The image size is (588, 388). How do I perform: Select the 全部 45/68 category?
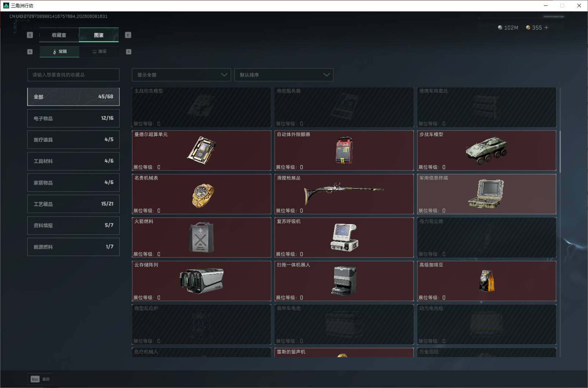(73, 97)
